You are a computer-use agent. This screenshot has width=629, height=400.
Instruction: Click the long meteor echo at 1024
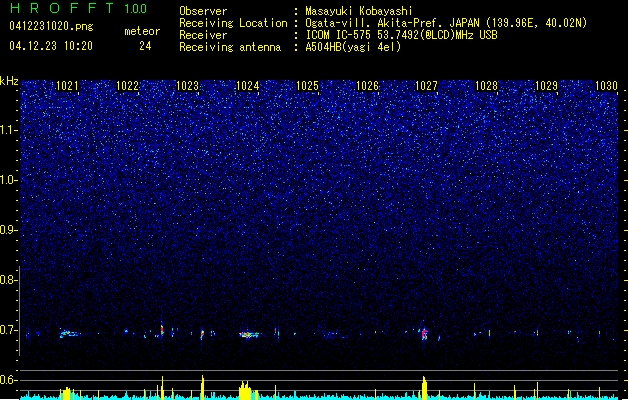[249, 334]
